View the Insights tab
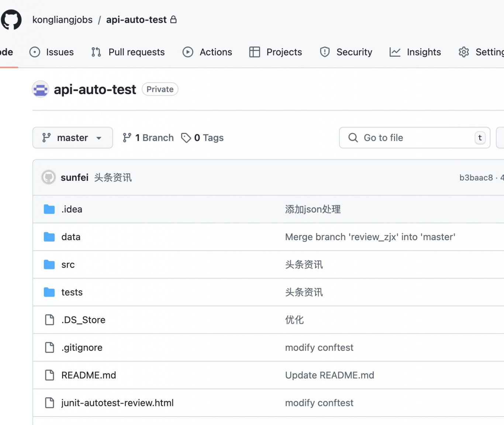The image size is (504, 425). coord(415,52)
